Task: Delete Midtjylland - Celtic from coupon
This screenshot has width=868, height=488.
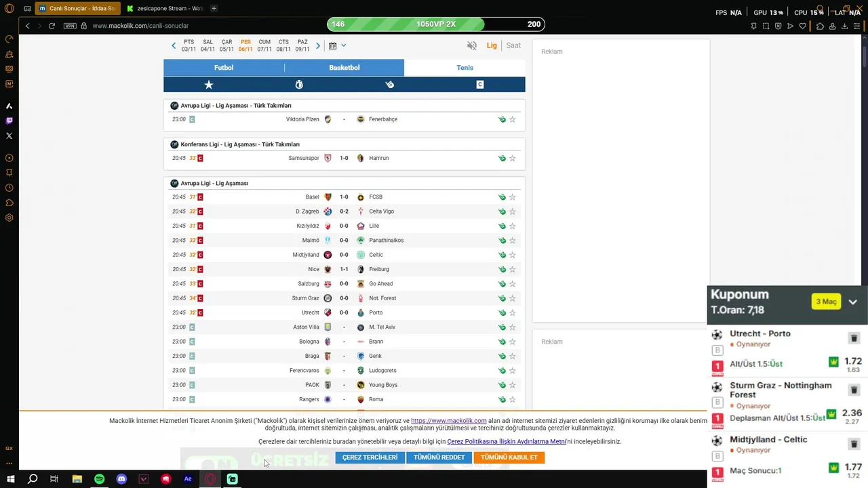Action: [x=854, y=444]
